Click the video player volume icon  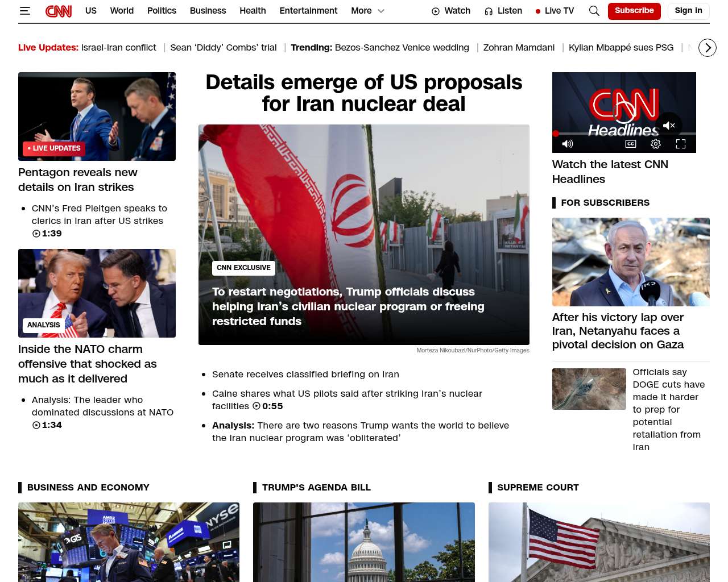tap(568, 144)
